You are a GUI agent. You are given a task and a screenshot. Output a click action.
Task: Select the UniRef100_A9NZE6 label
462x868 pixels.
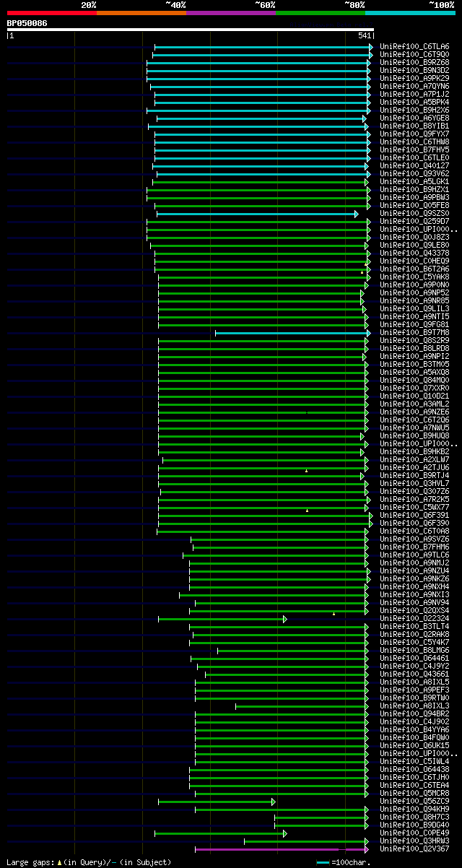[x=414, y=412]
